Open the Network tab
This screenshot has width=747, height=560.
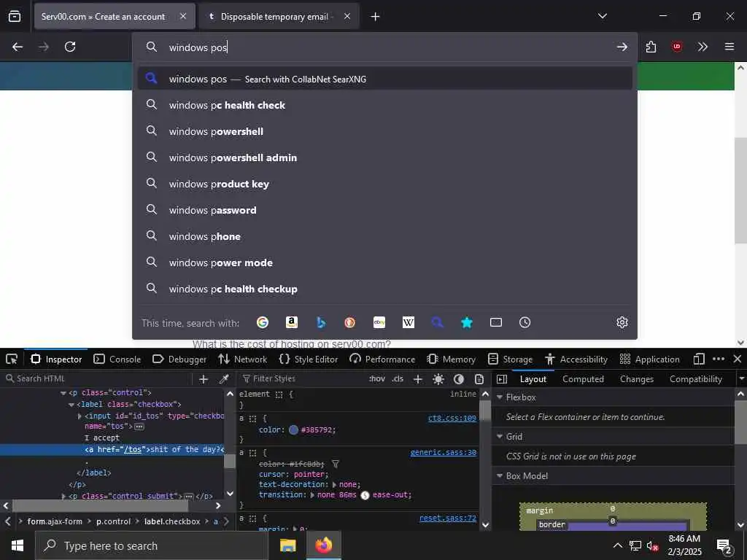click(x=242, y=359)
